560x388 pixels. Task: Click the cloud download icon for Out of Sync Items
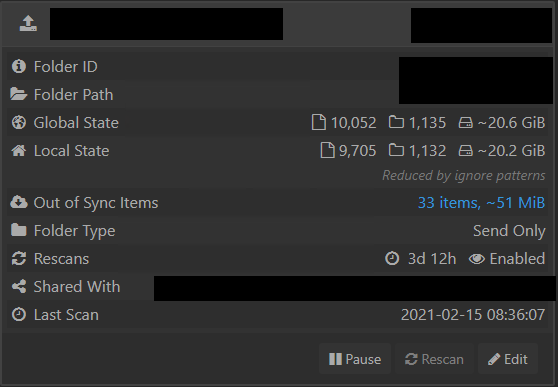pyautogui.click(x=19, y=202)
